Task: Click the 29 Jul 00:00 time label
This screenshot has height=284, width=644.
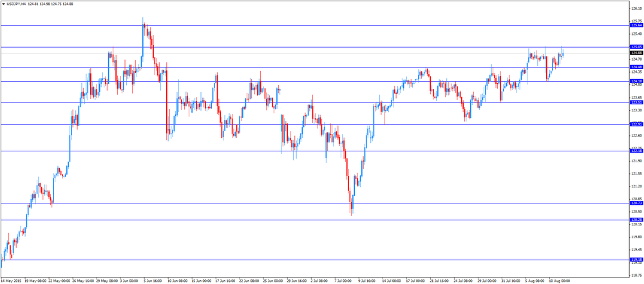Action: pyautogui.click(x=486, y=281)
